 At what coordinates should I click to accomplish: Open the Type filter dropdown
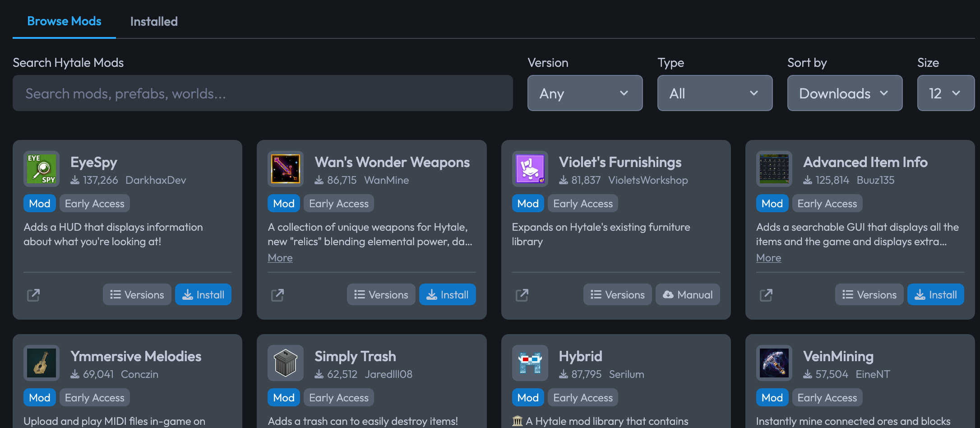click(x=715, y=93)
